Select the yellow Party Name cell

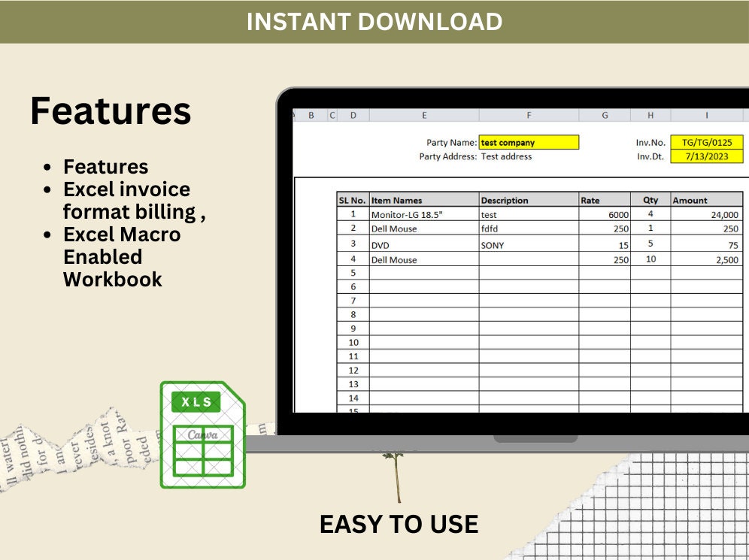(529, 142)
